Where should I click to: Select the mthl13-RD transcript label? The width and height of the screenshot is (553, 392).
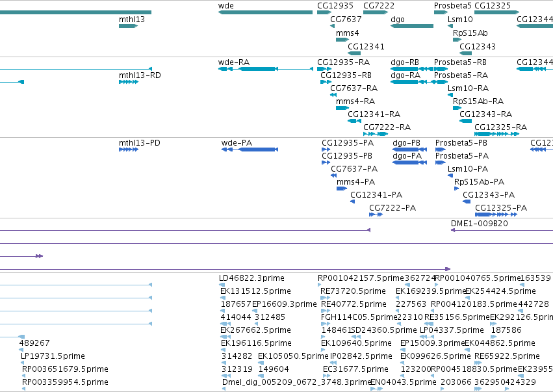pyautogui.click(x=140, y=75)
